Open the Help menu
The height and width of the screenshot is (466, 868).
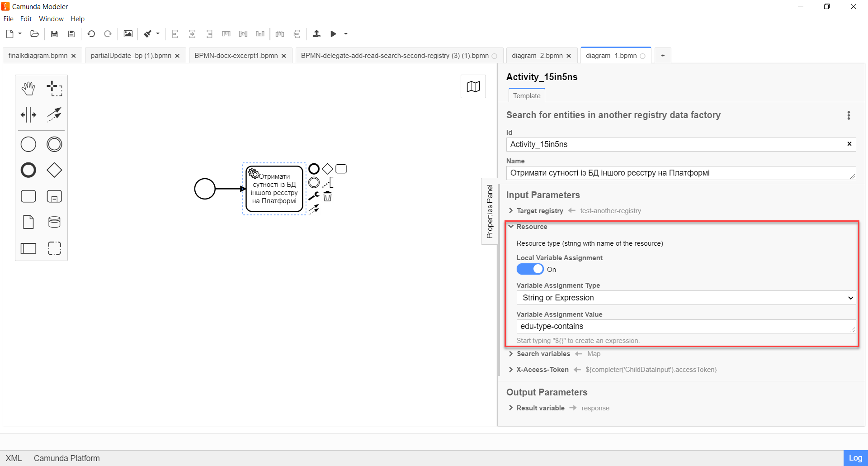77,19
